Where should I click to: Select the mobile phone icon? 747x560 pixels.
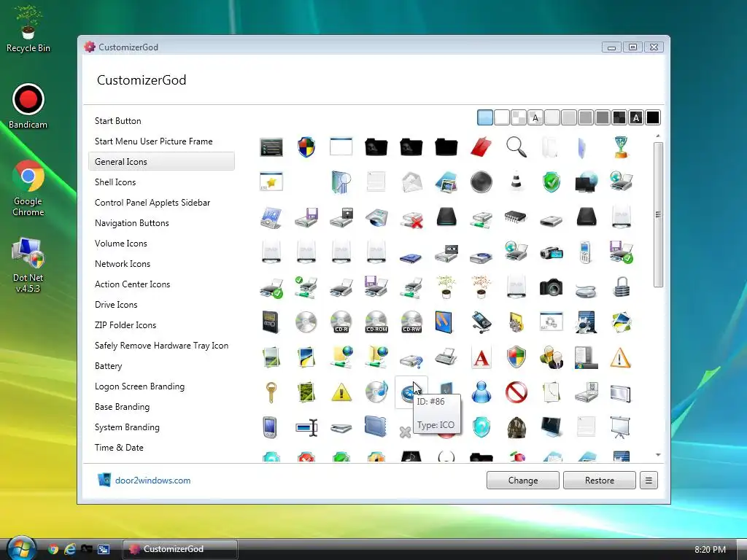click(x=586, y=252)
